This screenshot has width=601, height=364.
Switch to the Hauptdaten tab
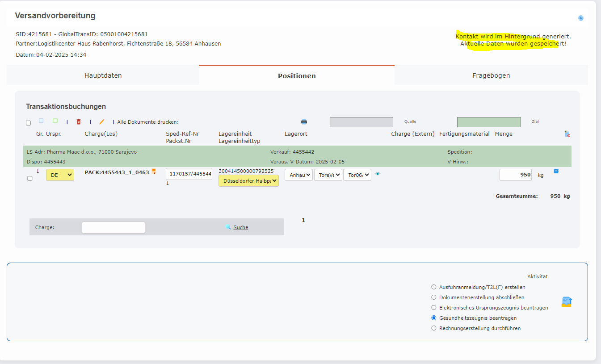click(x=103, y=75)
